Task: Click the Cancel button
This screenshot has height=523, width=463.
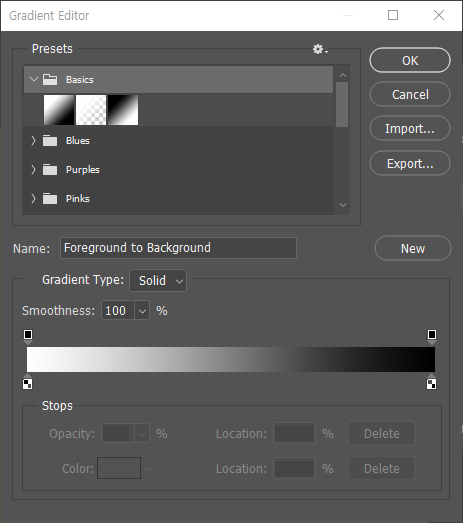Action: (410, 94)
